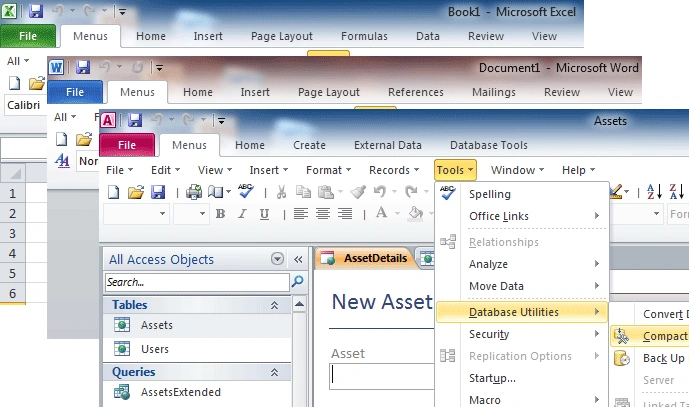
Task: Toggle Italic formatting in Access toolbar
Action: (x=241, y=214)
